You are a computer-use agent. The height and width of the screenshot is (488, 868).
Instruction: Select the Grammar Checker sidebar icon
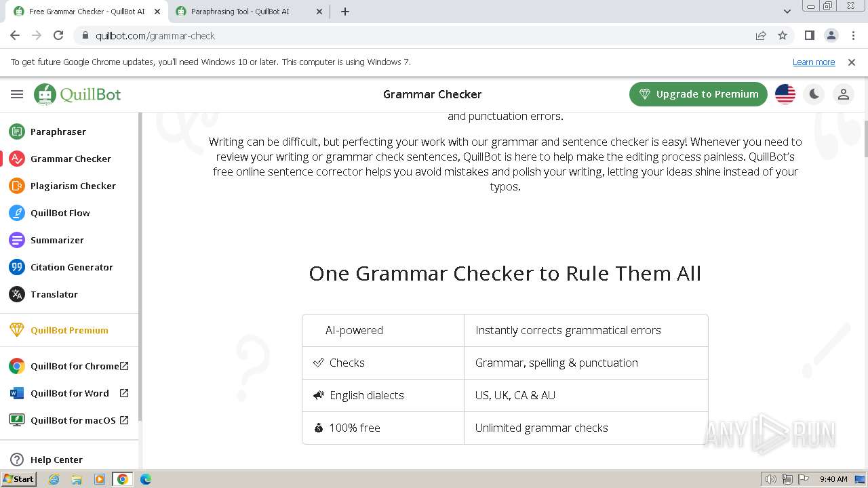click(17, 159)
